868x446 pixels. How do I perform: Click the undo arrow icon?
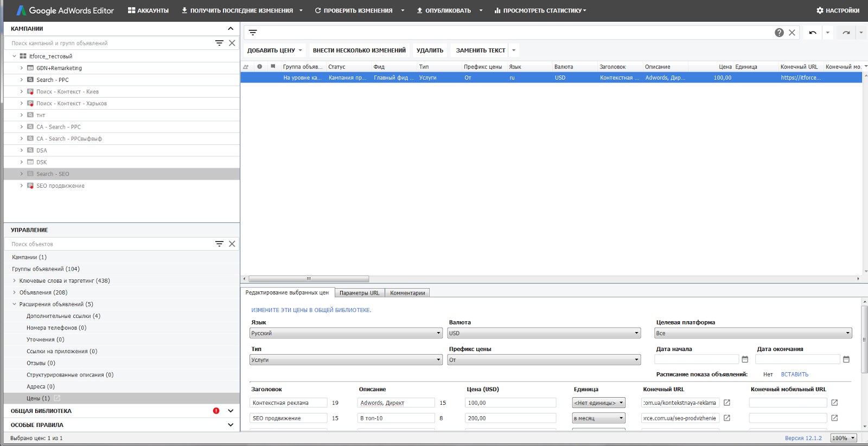click(x=813, y=33)
